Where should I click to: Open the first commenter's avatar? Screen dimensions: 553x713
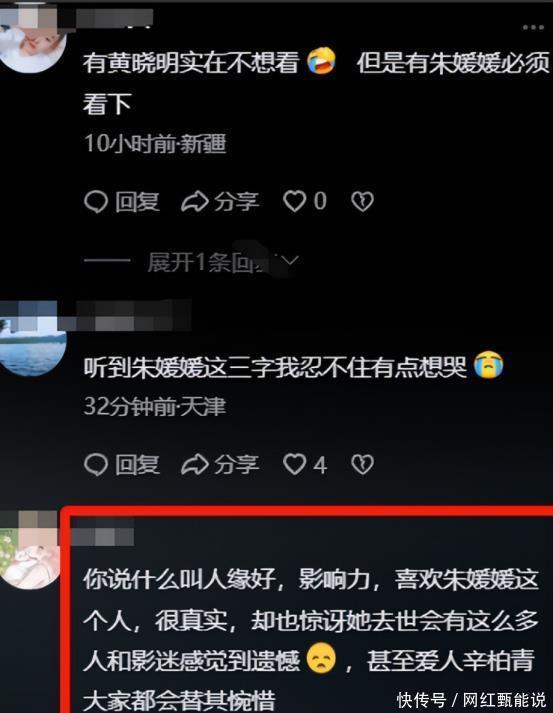tap(32, 43)
